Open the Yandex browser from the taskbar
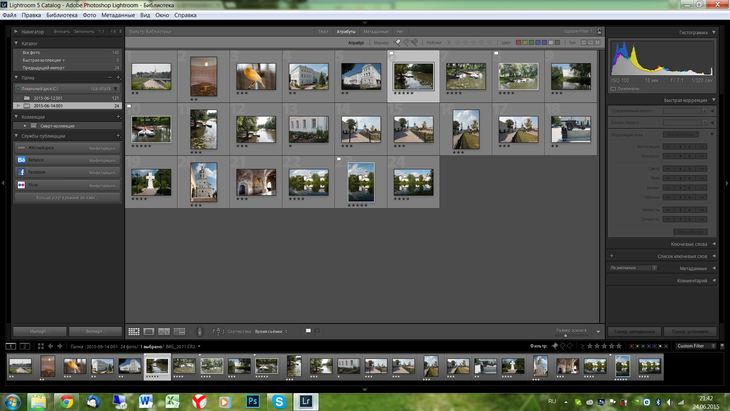730x411 pixels. click(x=199, y=401)
